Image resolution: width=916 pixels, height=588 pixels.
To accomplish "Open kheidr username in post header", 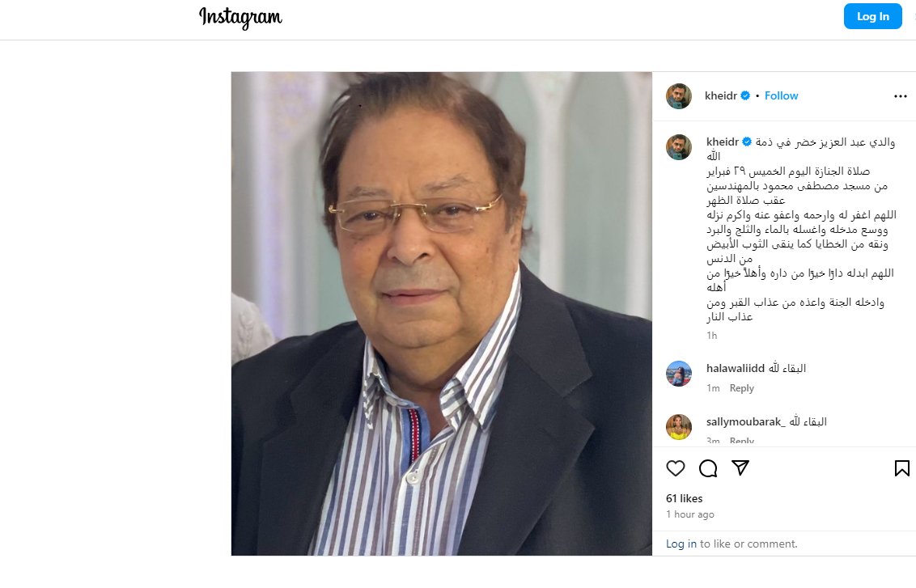I will click(721, 95).
